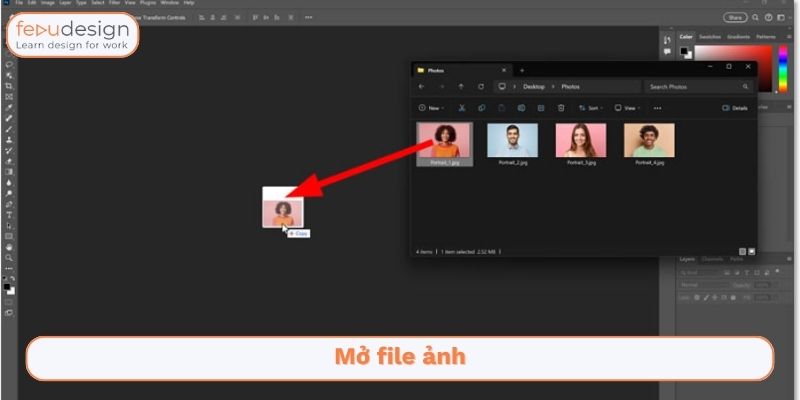Select the Object Selection tool
This screenshot has width=800, height=400.
coord(9,76)
